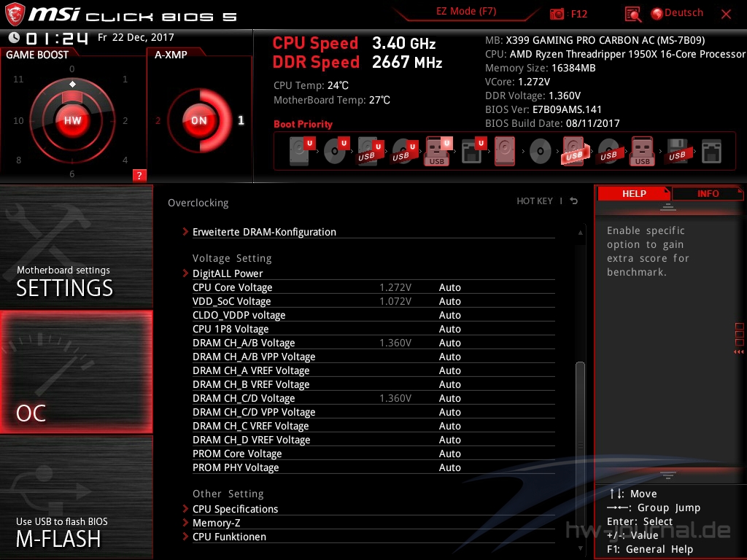
Task: Select the legacy USB key boot icon
Action: pyautogui.click(x=643, y=151)
